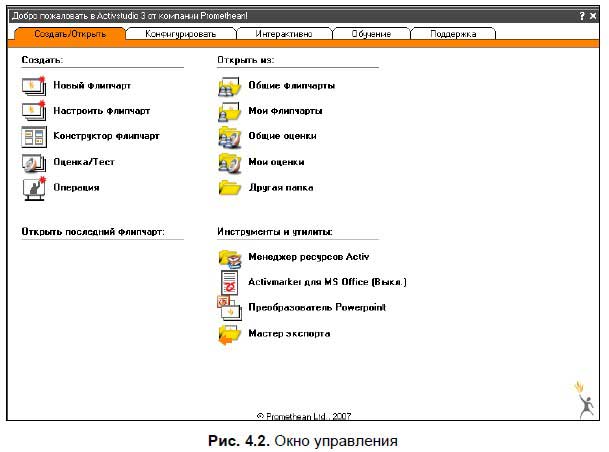The image size is (609, 452).
Task: Click the Общие оценки folder icon
Action: coord(230,137)
